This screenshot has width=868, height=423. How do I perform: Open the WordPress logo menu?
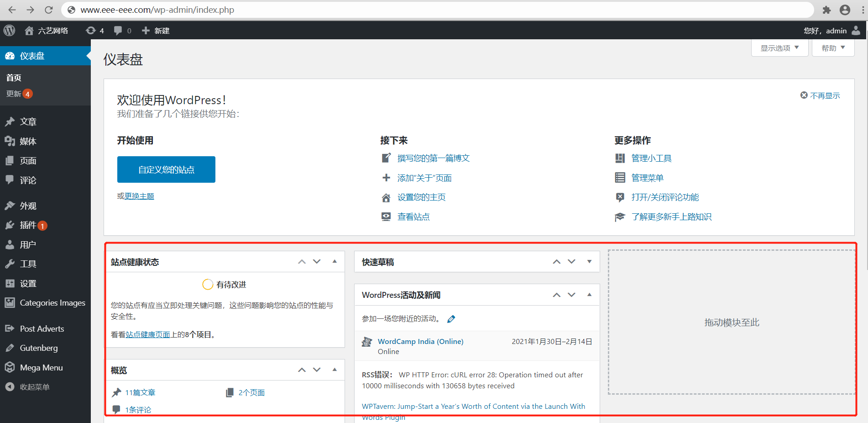point(9,30)
